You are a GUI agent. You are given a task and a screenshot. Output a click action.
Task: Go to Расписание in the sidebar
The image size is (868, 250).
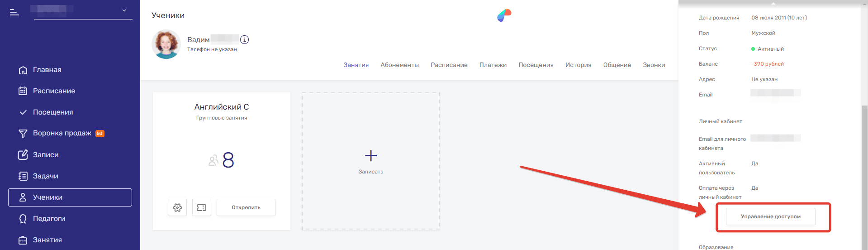pos(53,91)
